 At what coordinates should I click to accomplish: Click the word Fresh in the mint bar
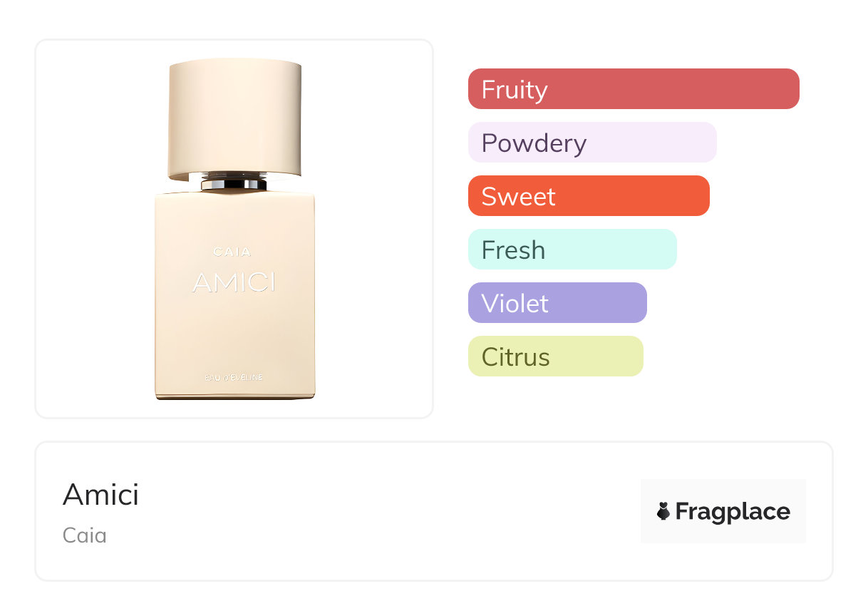point(513,250)
